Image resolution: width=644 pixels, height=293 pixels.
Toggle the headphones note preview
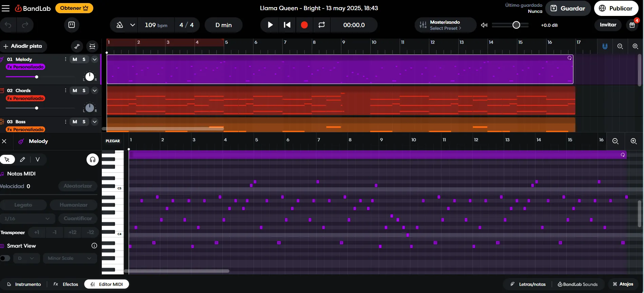(x=93, y=160)
